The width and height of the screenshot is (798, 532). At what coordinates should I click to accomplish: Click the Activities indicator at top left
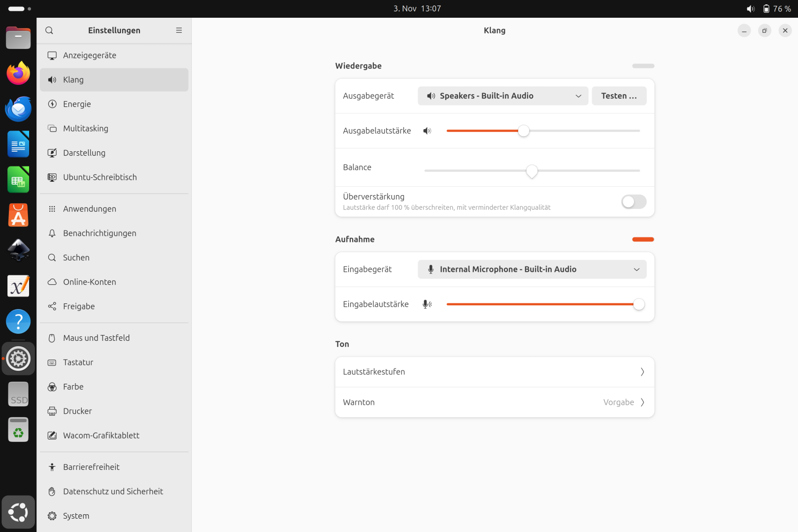20,9
